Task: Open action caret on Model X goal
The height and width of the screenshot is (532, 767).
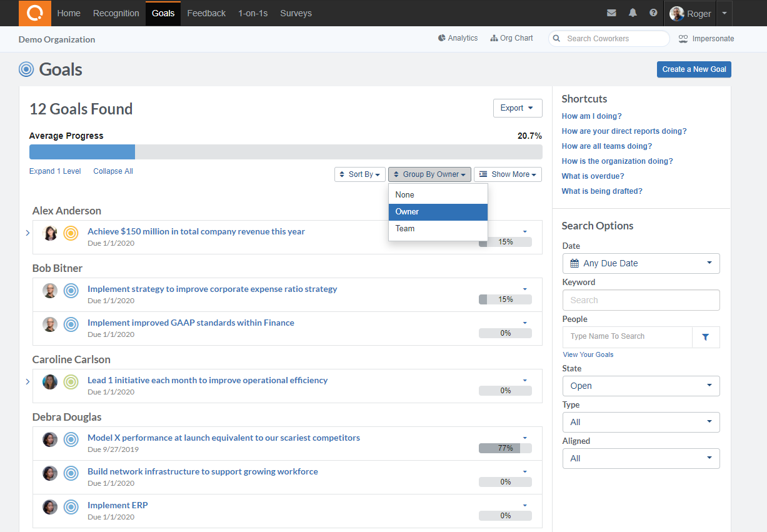Action: [x=525, y=438]
